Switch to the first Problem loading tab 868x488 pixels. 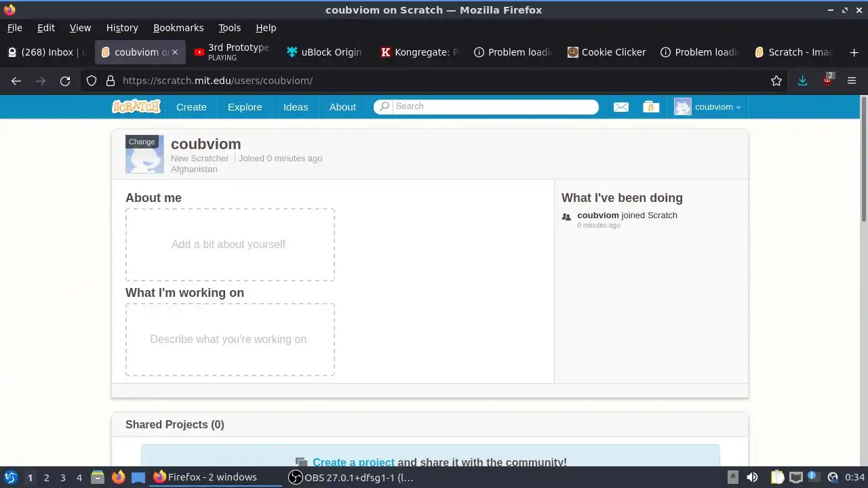[x=513, y=52]
